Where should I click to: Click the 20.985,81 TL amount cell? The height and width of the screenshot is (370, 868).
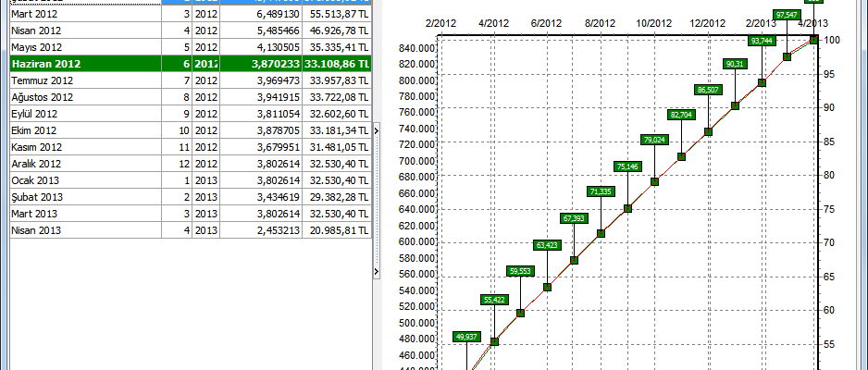pos(337,230)
